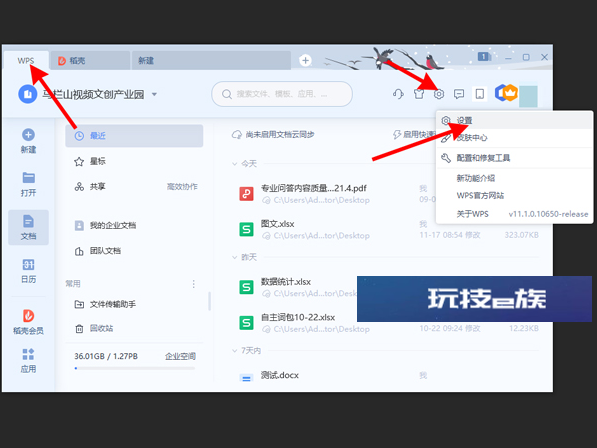The height and width of the screenshot is (448, 597).
Task: Choose 设置 from the dropdown menu
Action: pyautogui.click(x=514, y=121)
